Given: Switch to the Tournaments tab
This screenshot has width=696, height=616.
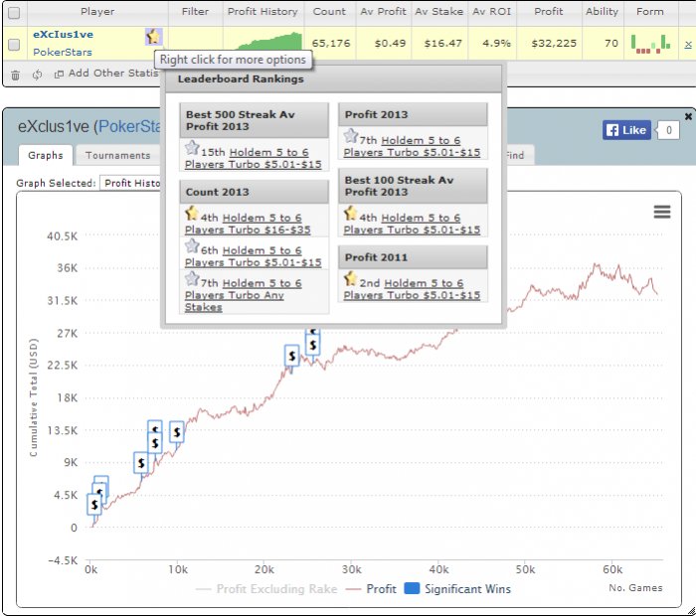Looking at the screenshot, I should [x=117, y=155].
